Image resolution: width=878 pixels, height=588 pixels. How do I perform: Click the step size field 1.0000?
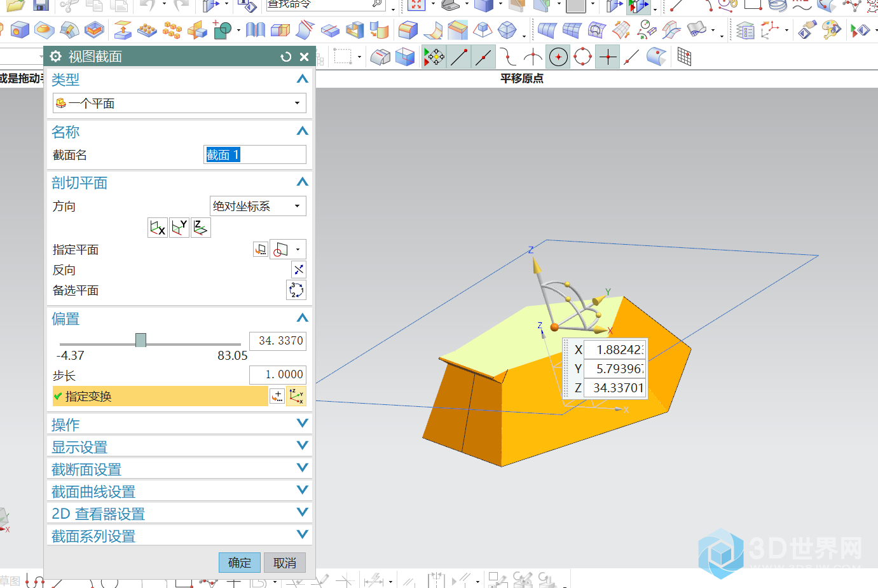pos(278,374)
